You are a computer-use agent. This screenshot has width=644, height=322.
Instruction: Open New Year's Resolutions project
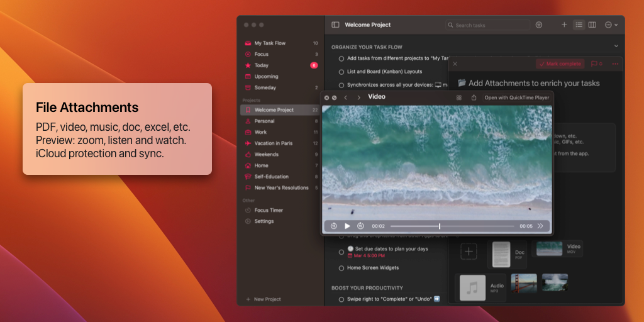coord(280,187)
